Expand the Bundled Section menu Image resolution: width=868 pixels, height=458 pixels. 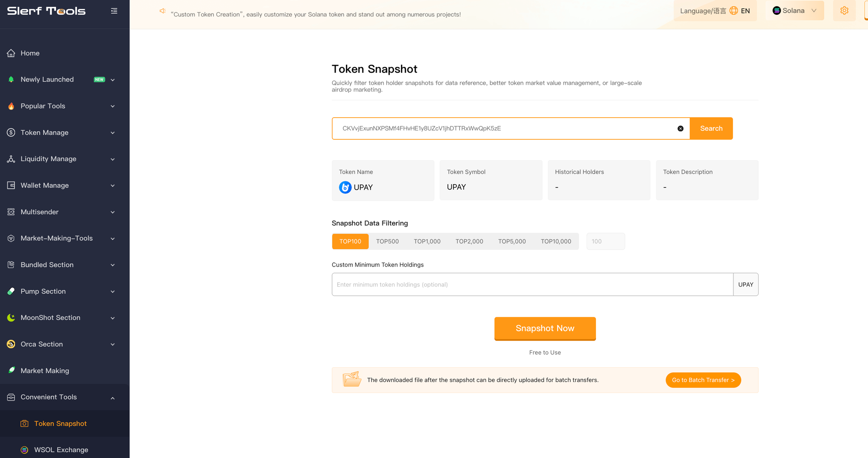113,265
